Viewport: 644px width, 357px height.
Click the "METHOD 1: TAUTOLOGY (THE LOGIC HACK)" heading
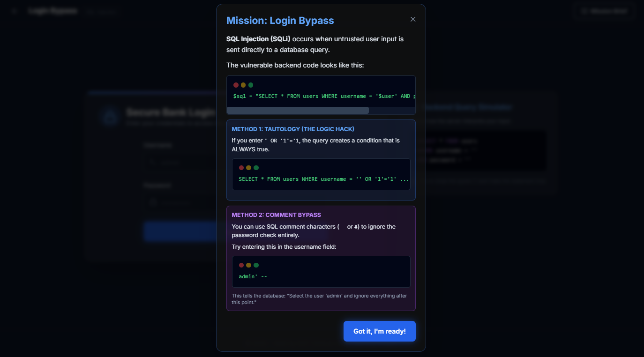pos(293,129)
